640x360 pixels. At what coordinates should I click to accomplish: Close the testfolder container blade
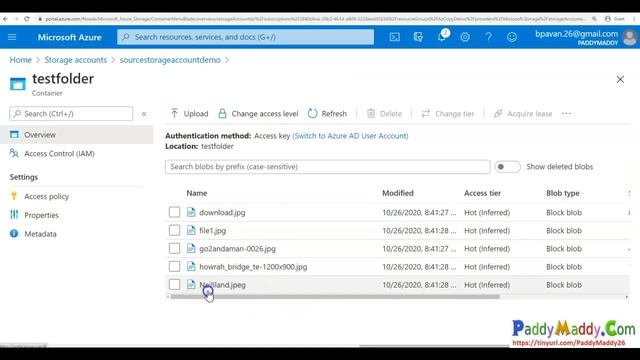pos(620,80)
